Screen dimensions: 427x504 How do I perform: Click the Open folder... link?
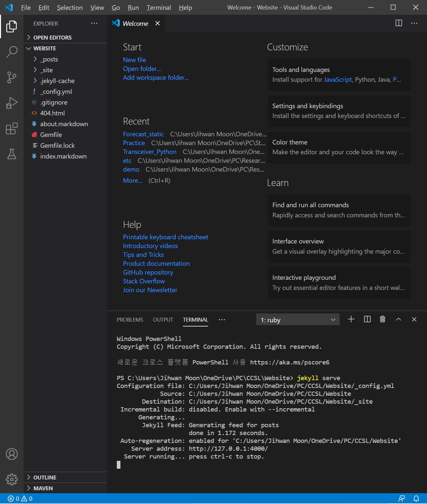click(x=142, y=69)
